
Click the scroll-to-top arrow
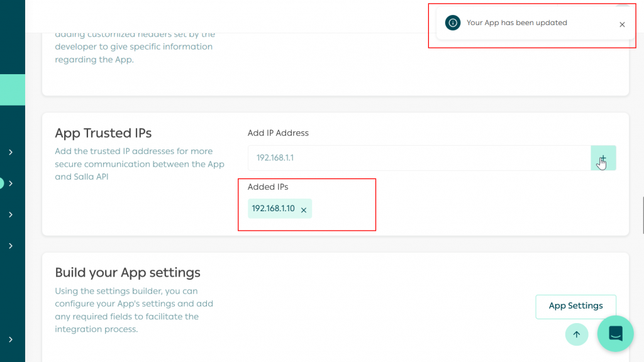[x=576, y=334]
